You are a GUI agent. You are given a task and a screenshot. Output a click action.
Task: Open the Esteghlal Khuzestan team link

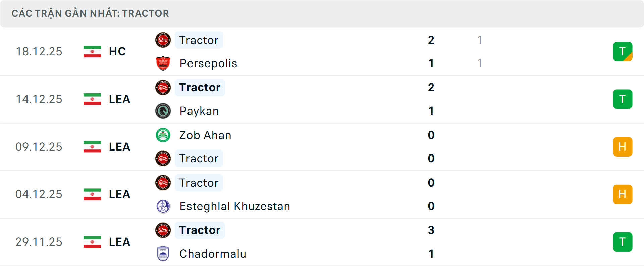pyautogui.click(x=235, y=206)
